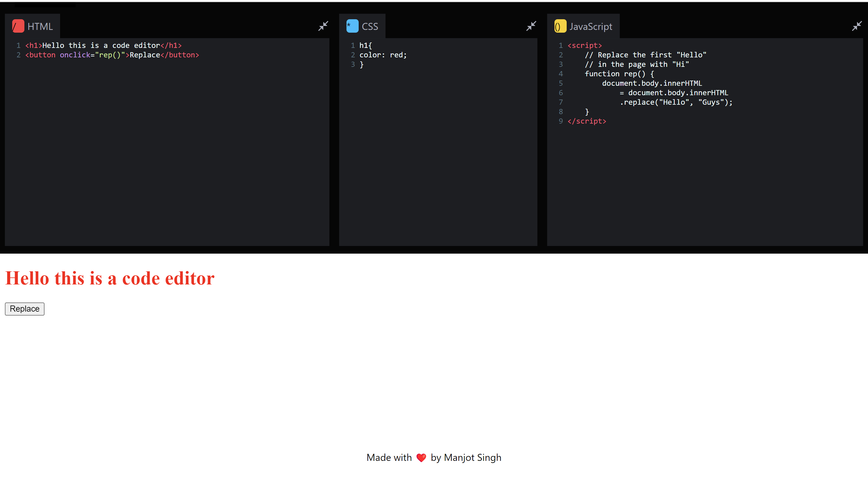Click the 'document.body.innerHTML' line five

coord(652,83)
